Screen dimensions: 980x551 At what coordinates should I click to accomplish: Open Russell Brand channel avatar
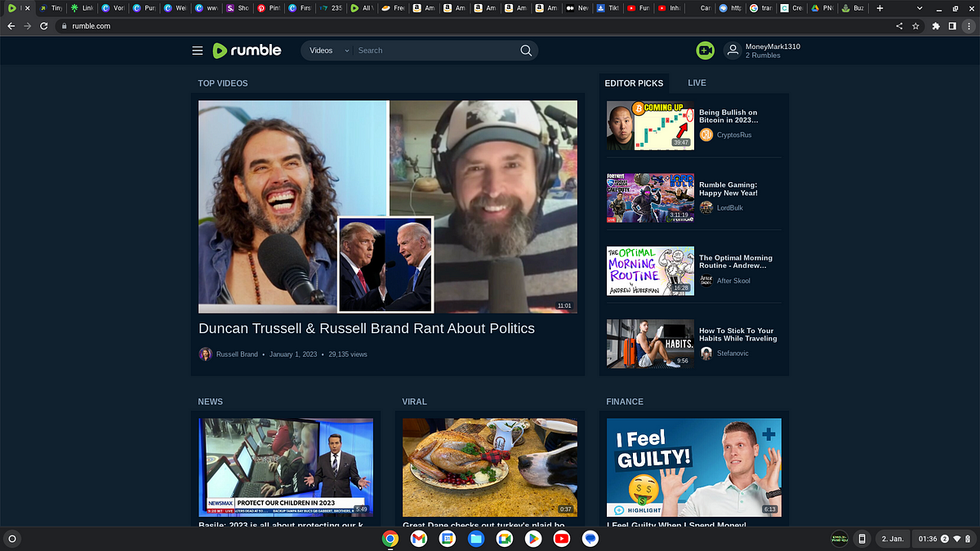click(206, 354)
